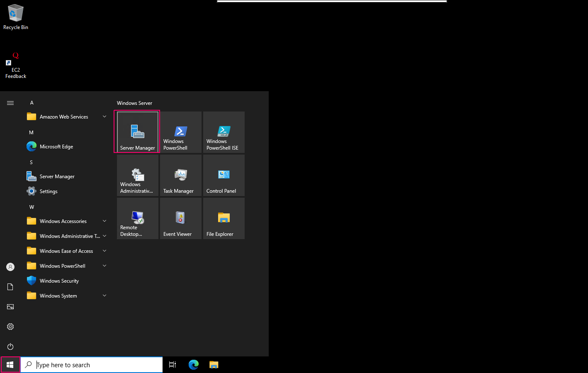Viewport: 588px width, 373px height.
Task: Expand the Windows Administrative Tools folder
Action: [x=66, y=236]
